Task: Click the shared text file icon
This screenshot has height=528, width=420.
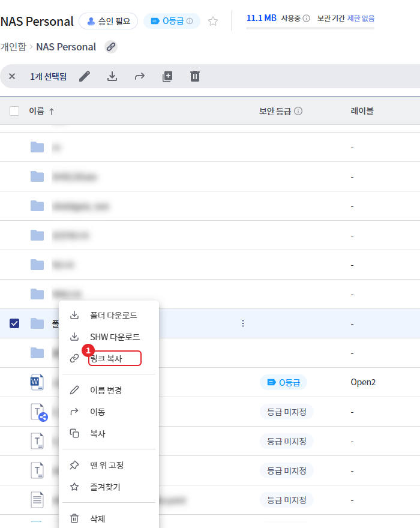Action: 39,412
